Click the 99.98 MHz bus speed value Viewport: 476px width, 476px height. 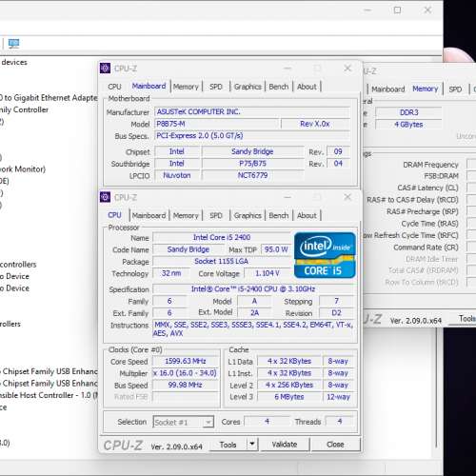pos(186,385)
